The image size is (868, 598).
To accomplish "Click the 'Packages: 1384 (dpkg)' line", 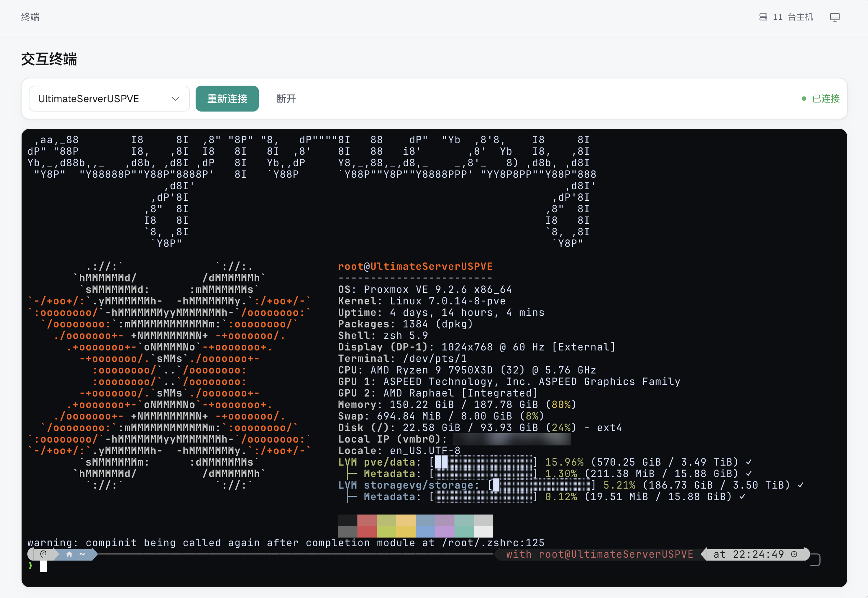I will [406, 324].
